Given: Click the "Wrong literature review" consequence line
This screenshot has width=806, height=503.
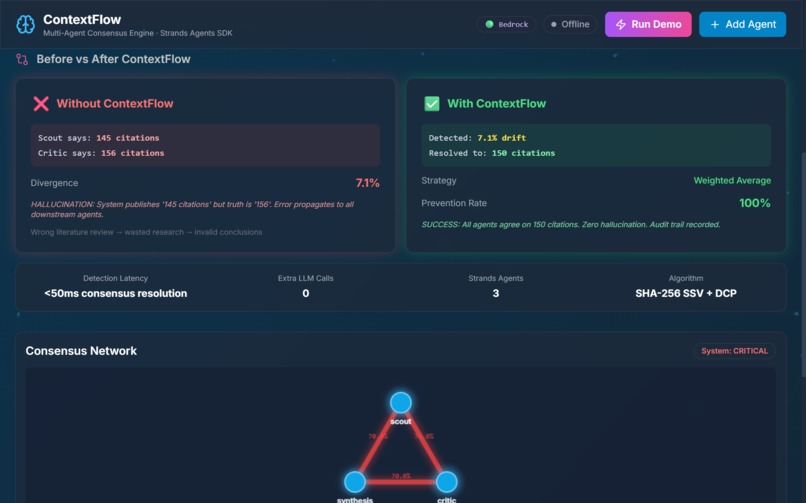Looking at the screenshot, I should 146,232.
